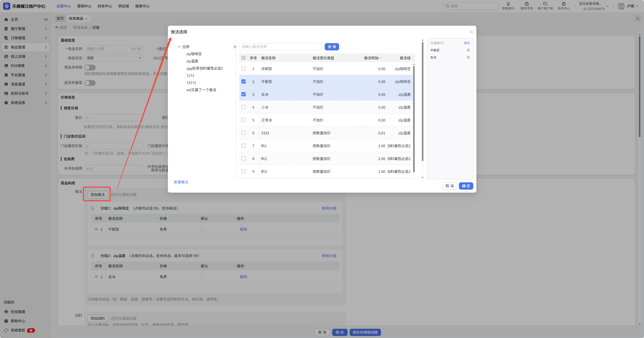Open the 任务中心 icon
This screenshot has height=338, width=644.
(564, 4)
